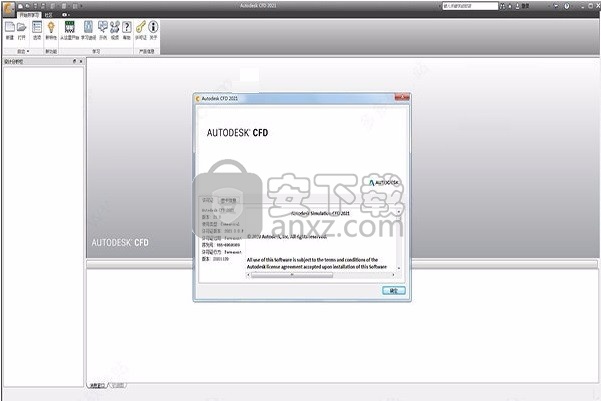Click the About info icon in ribbon
Screen dimensions: 601x401
pos(153,27)
